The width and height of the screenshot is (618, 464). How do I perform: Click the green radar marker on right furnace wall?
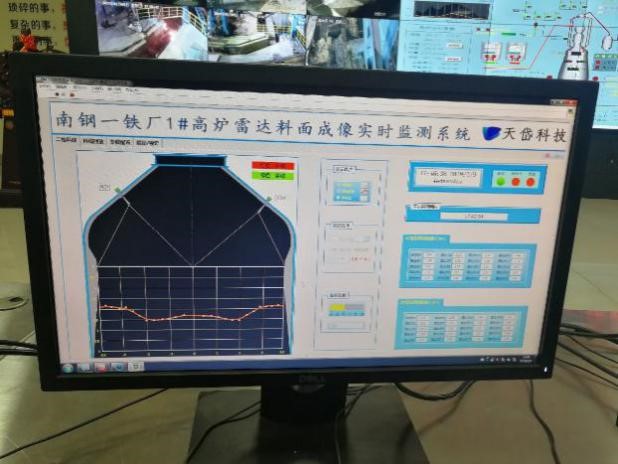(269, 198)
